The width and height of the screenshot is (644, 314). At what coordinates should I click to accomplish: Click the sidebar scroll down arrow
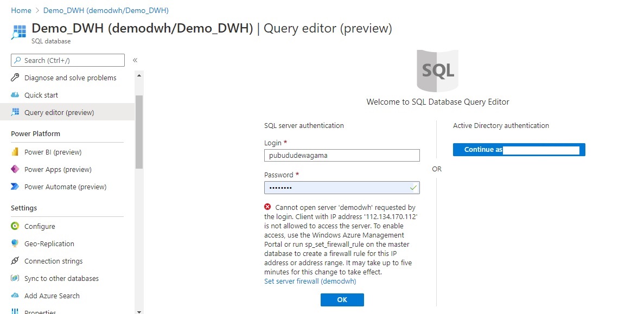coord(139,311)
